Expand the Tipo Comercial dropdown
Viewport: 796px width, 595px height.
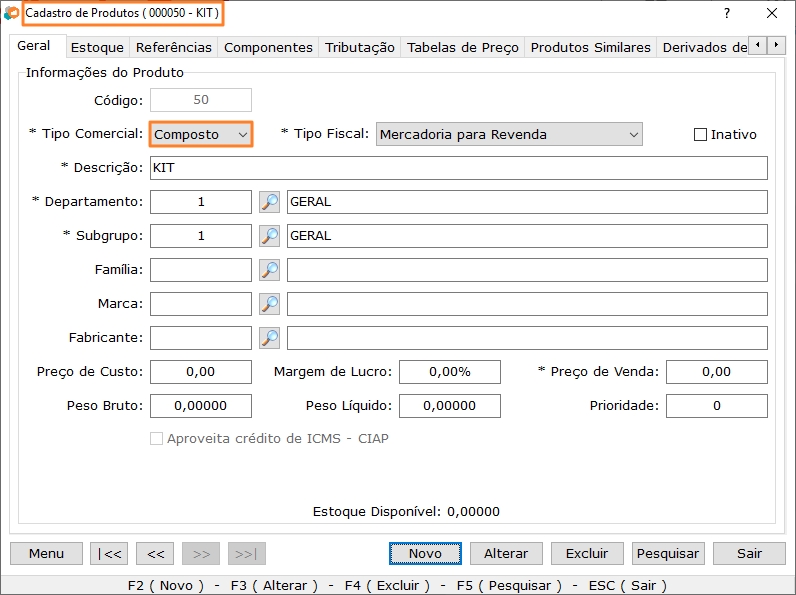[201, 134]
